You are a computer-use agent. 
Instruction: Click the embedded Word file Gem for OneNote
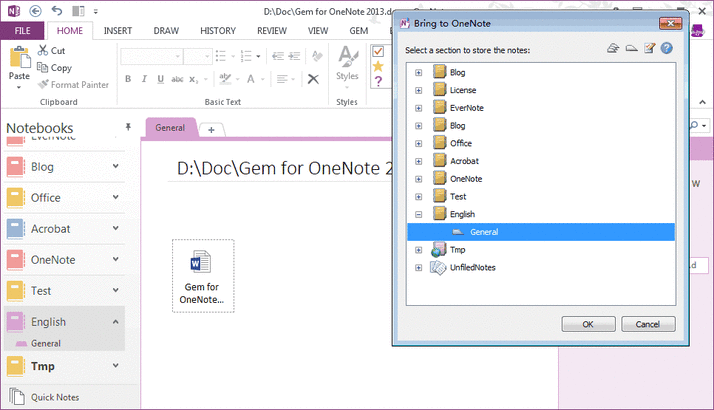pyautogui.click(x=203, y=276)
